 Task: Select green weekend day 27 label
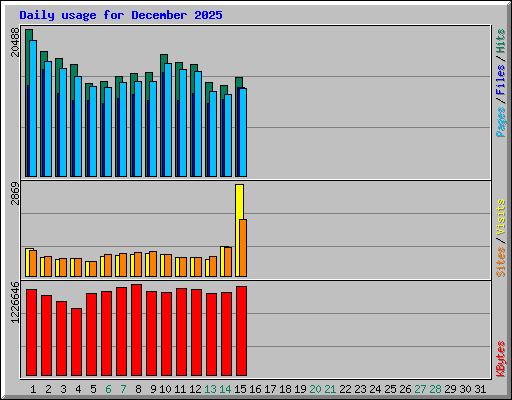pyautogui.click(x=420, y=389)
